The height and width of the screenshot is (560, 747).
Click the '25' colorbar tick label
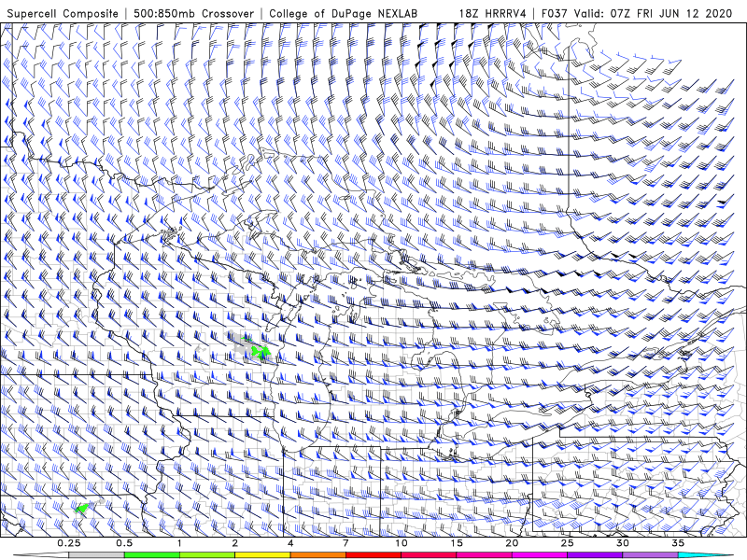567,543
